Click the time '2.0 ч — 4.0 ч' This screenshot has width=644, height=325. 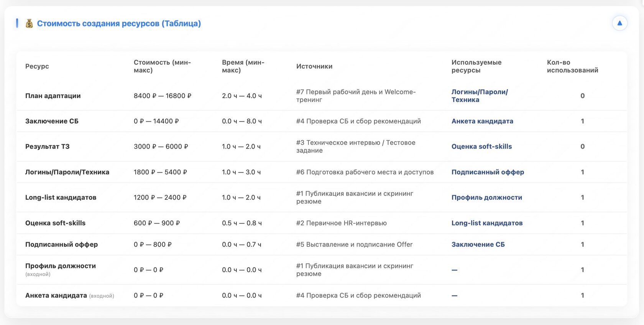point(242,96)
